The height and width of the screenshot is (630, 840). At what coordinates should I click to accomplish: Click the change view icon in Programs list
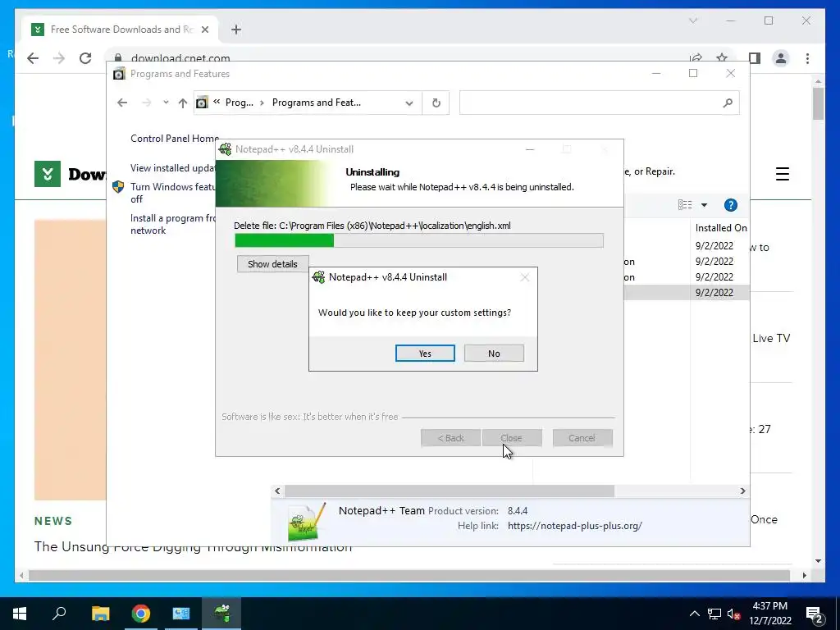click(685, 204)
